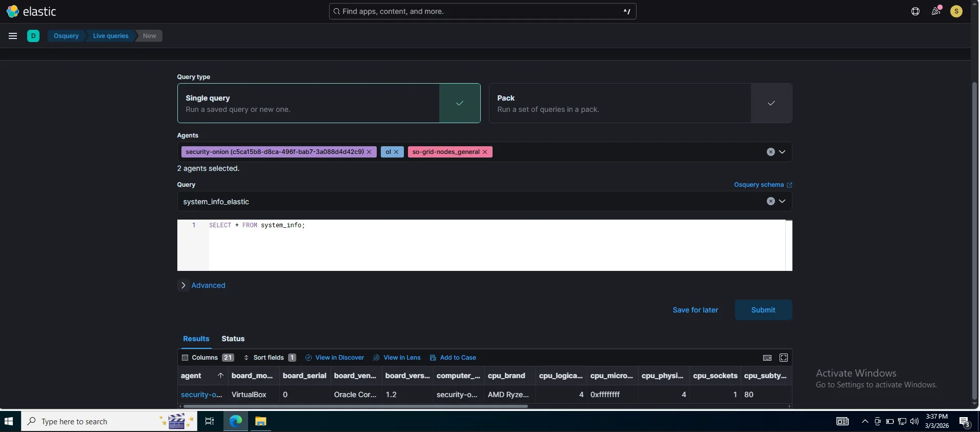Image resolution: width=980 pixels, height=432 pixels.
Task: Clear all selected agents
Action: [x=770, y=152]
